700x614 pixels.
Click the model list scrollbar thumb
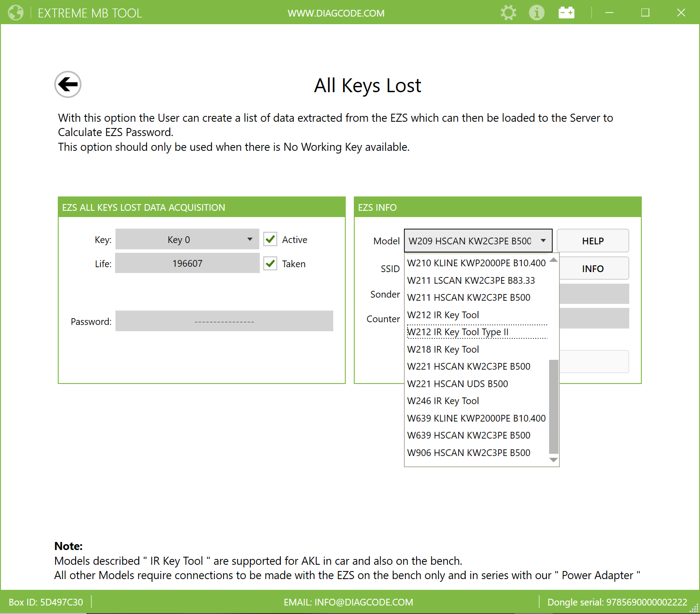554,407
